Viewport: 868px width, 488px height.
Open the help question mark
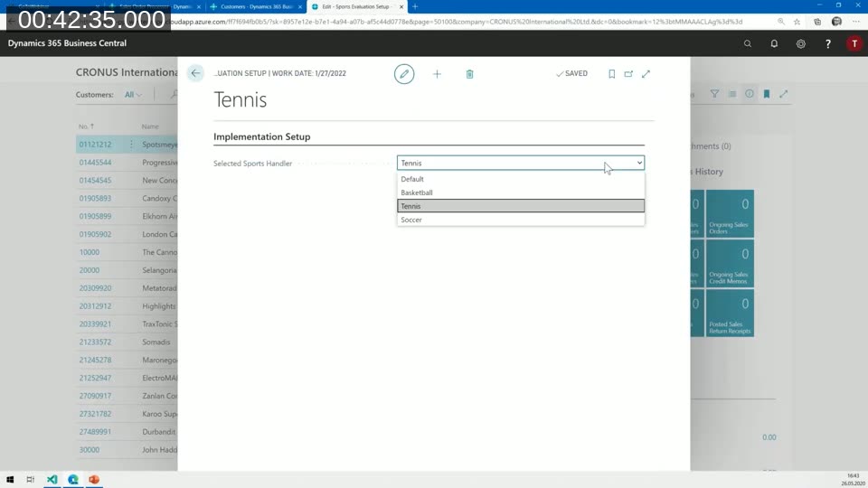click(828, 43)
